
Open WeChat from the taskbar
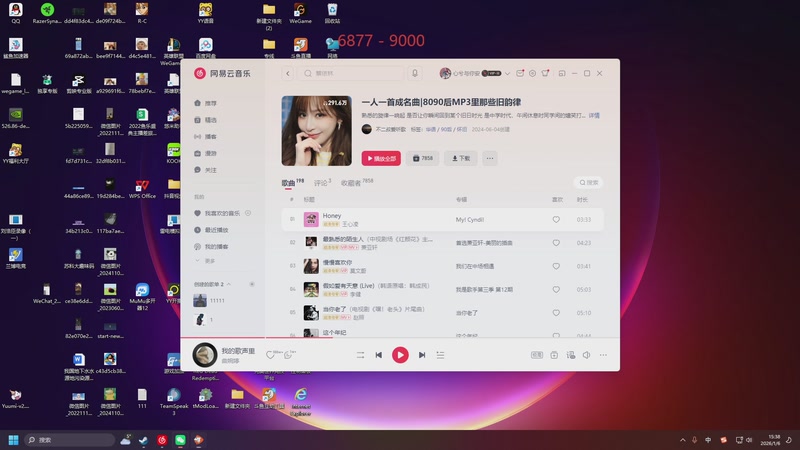180,440
